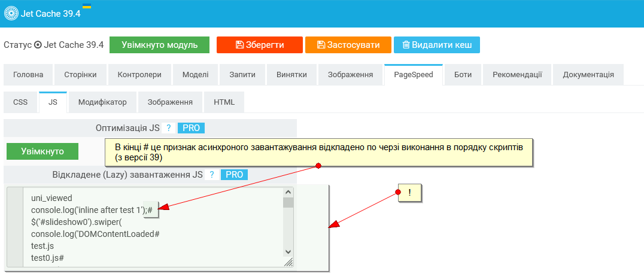
Task: Switch to the HTML sub-tab
Action: [224, 102]
